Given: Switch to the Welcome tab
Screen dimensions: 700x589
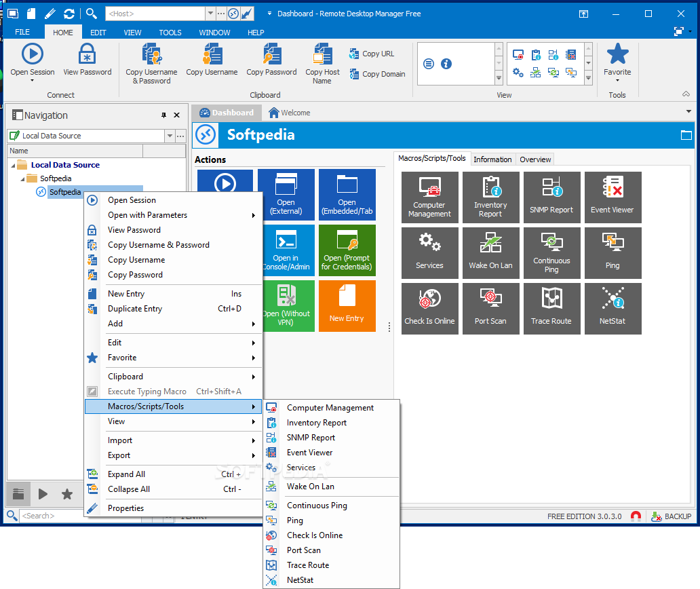Looking at the screenshot, I should click(x=289, y=113).
